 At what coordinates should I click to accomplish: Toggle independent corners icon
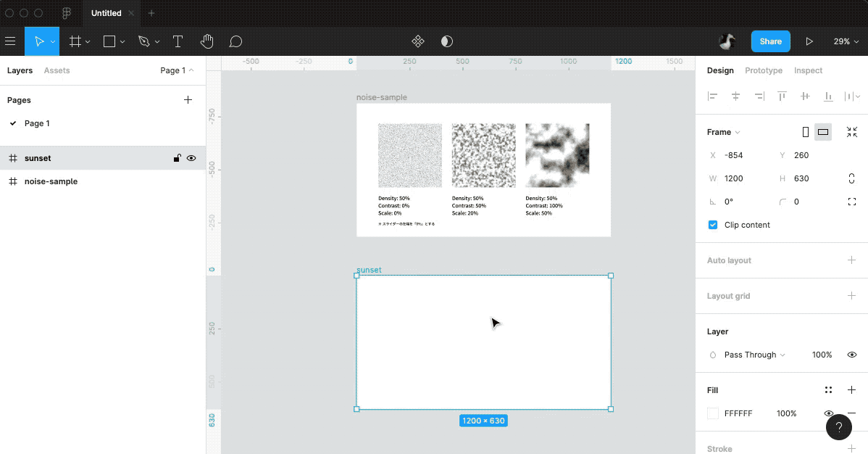coord(852,202)
